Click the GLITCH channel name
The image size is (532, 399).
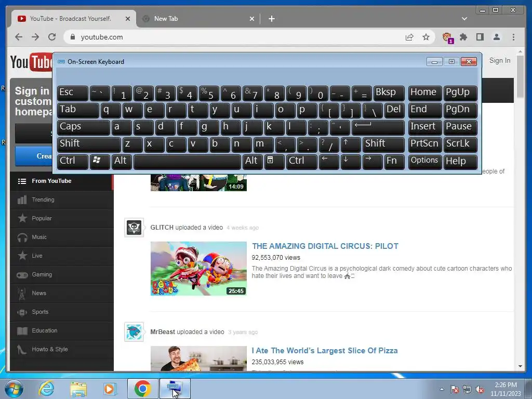(x=162, y=228)
